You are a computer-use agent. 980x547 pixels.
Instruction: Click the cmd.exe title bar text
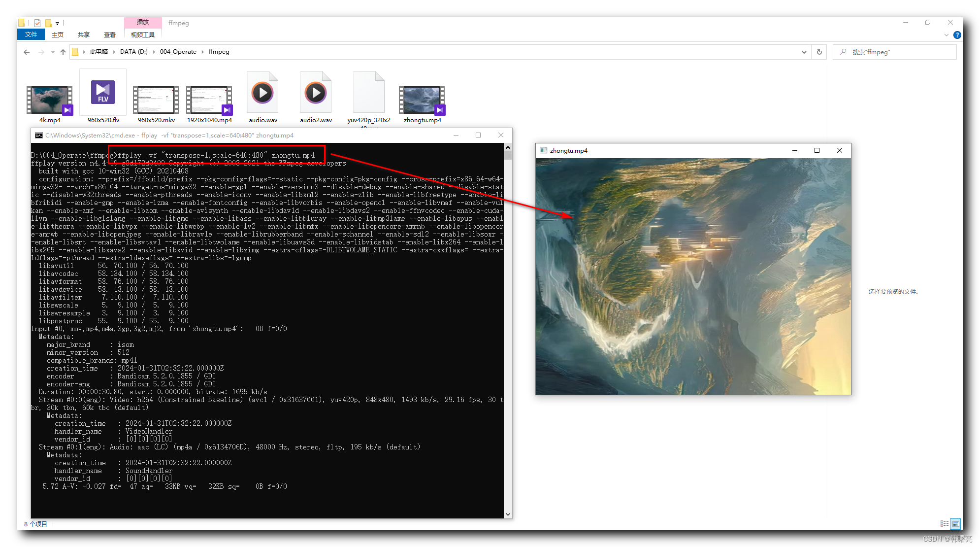click(169, 136)
